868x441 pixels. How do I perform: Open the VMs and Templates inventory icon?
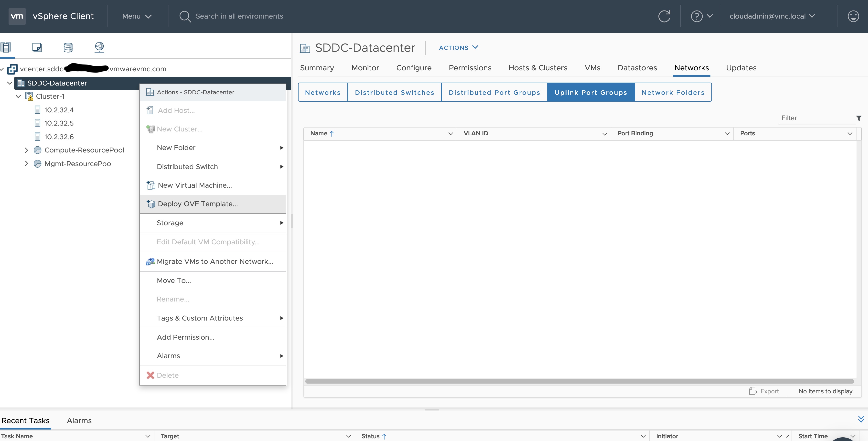[37, 47]
